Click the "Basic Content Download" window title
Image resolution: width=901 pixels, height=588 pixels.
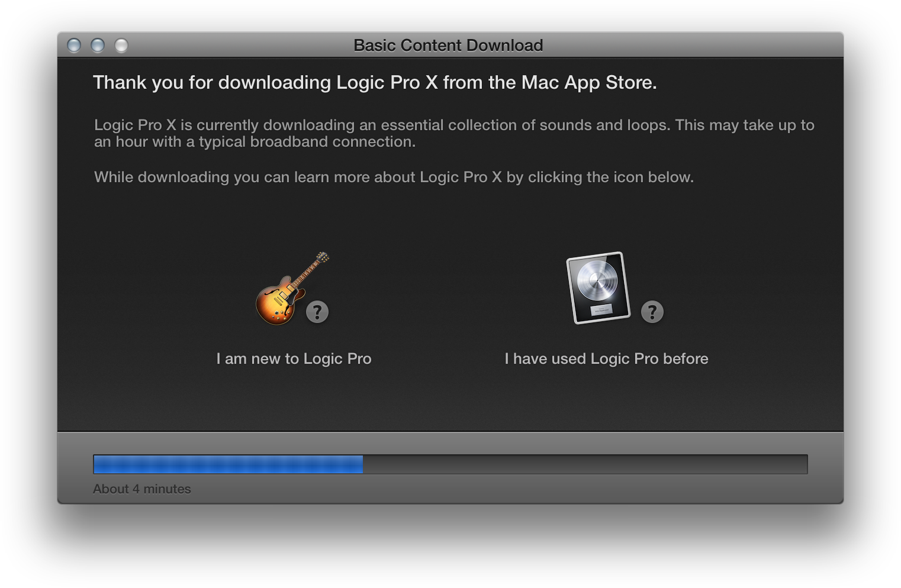coord(448,46)
